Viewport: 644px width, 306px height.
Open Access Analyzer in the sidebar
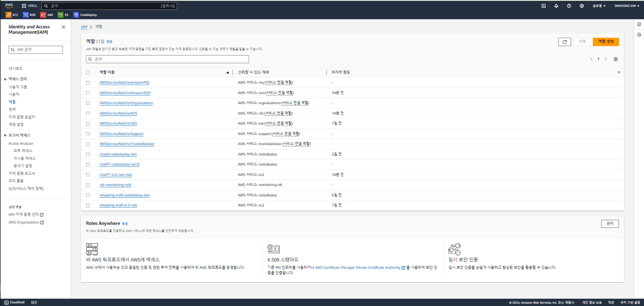[21, 144]
